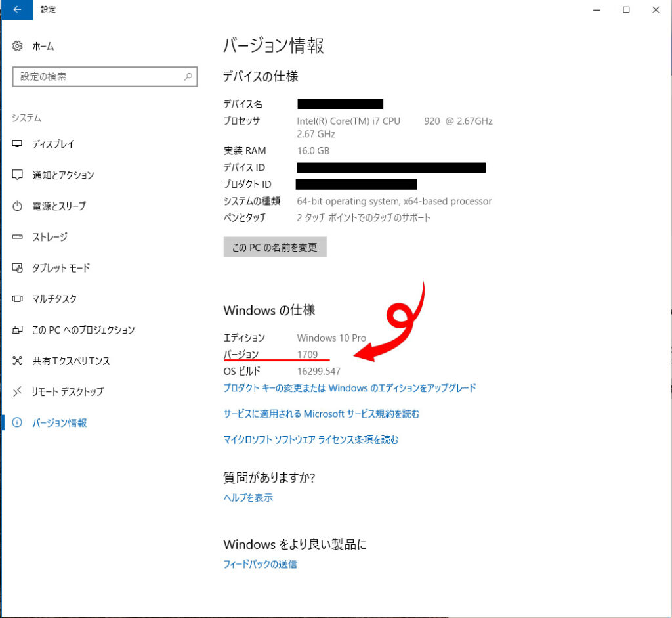Viewport: 672px width, 618px height.
Task: Open Microsoft サービス規約を読む link
Action: (x=322, y=414)
